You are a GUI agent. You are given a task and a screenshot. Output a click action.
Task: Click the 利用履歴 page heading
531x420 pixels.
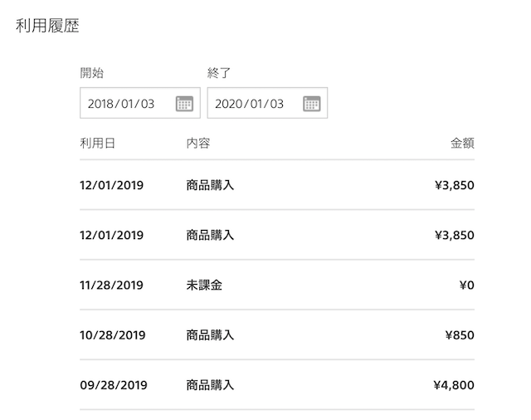[x=47, y=26]
